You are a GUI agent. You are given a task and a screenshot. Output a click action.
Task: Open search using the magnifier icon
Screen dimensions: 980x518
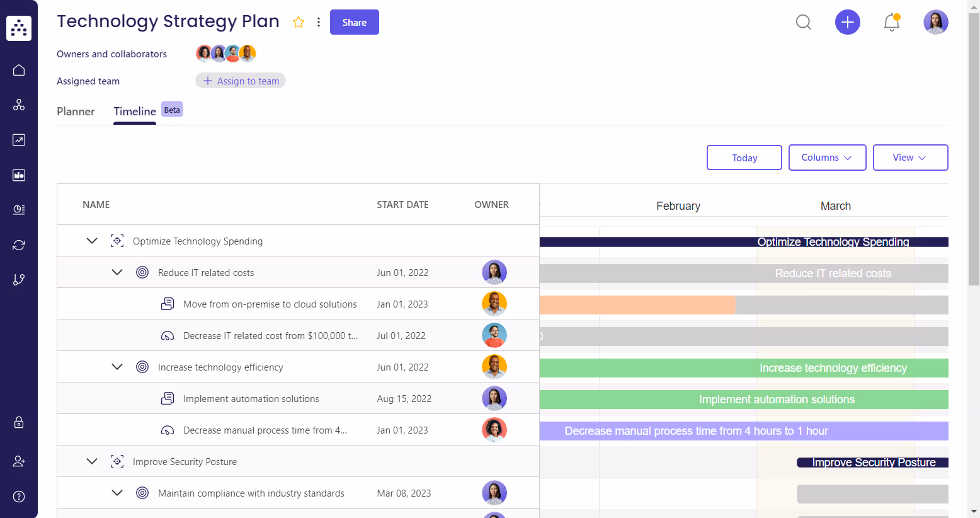pyautogui.click(x=803, y=22)
